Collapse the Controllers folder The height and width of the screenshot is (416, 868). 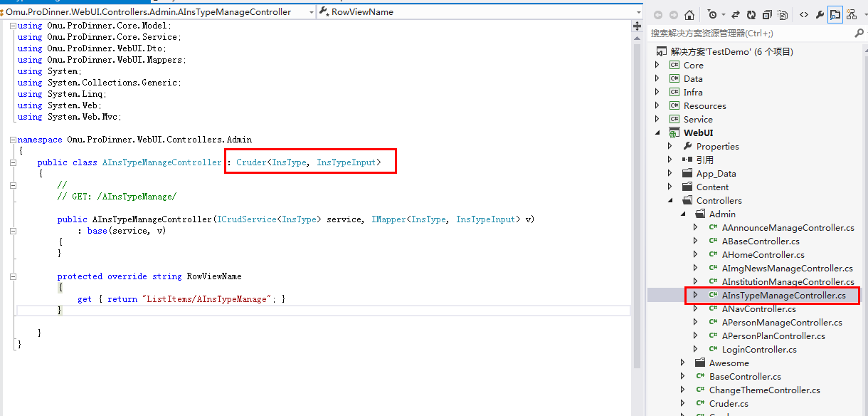pos(670,200)
